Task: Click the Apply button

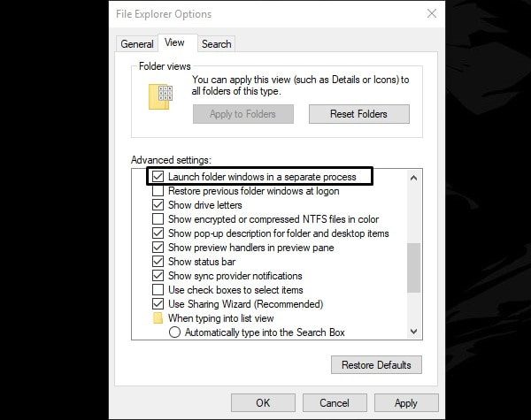Action: pyautogui.click(x=406, y=402)
